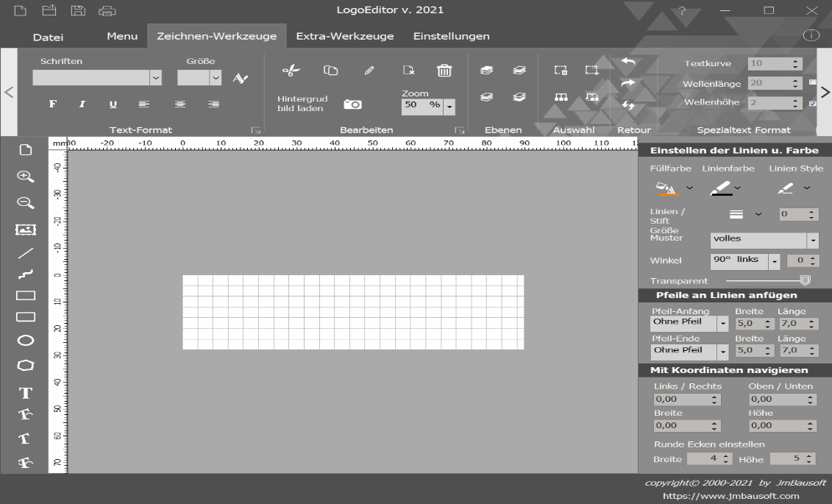832x504 pixels.
Task: Choose the polygon shape tool
Action: click(x=26, y=366)
